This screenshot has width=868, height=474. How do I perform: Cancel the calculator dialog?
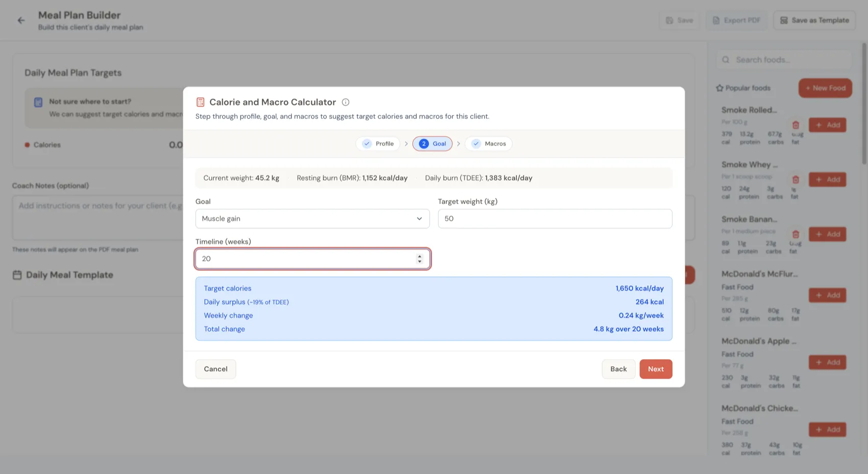pos(215,369)
